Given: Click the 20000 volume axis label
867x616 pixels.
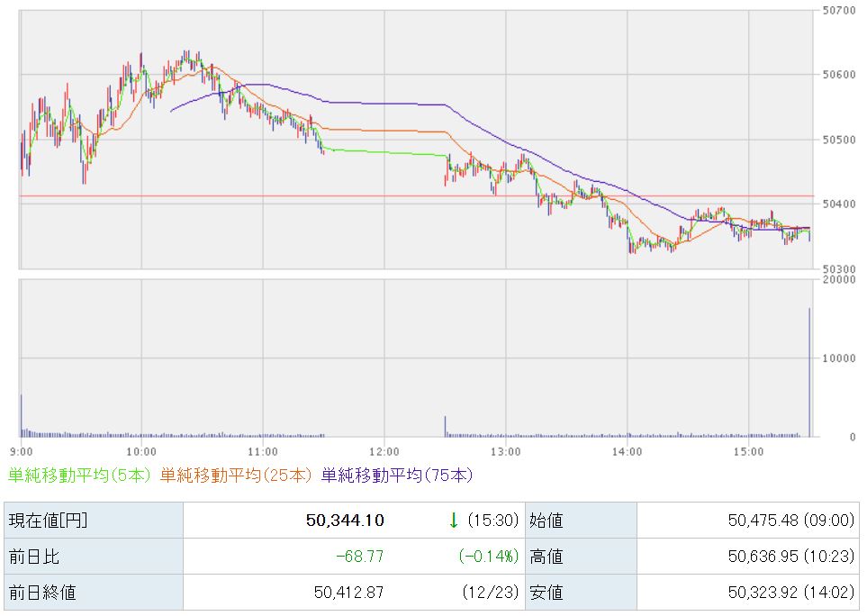Looking at the screenshot, I should point(838,280).
